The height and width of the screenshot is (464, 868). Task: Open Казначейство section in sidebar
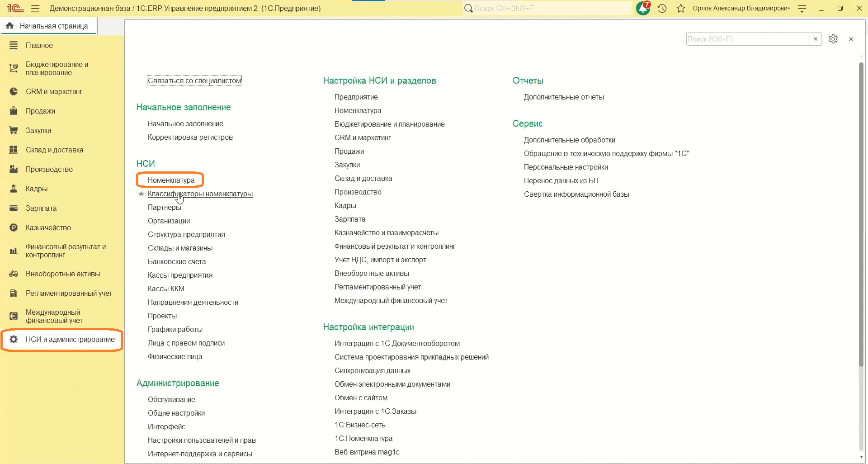coord(48,227)
